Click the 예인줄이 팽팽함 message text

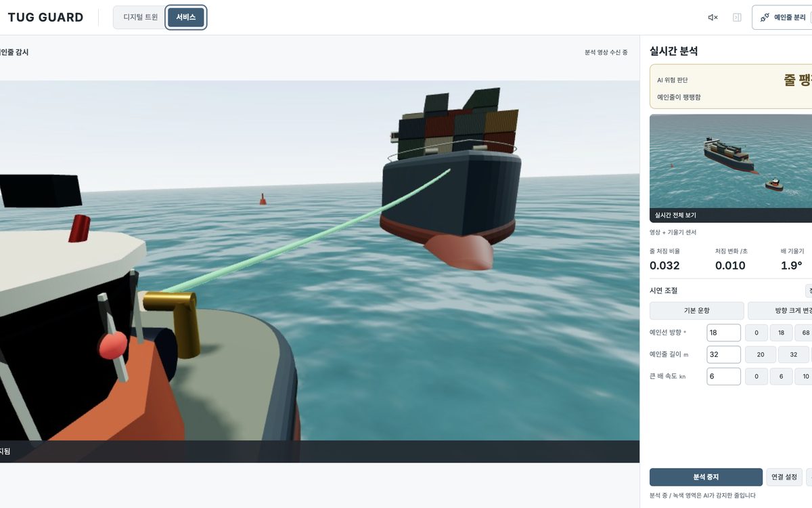679,97
